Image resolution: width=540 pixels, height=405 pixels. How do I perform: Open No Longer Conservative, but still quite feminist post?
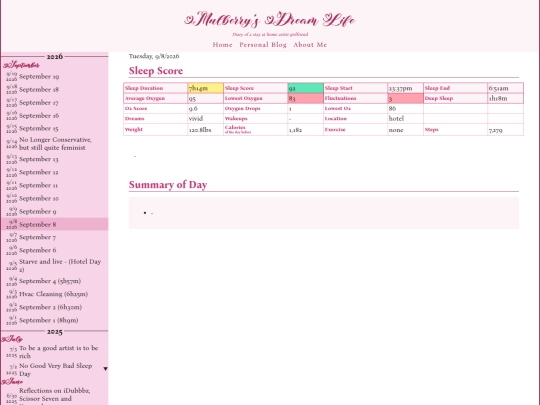[x=55, y=144]
